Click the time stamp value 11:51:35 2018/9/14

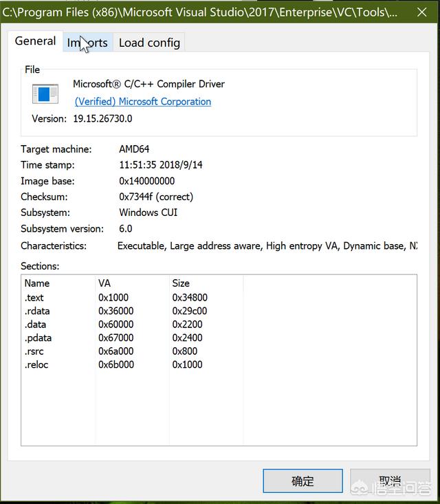tap(161, 165)
